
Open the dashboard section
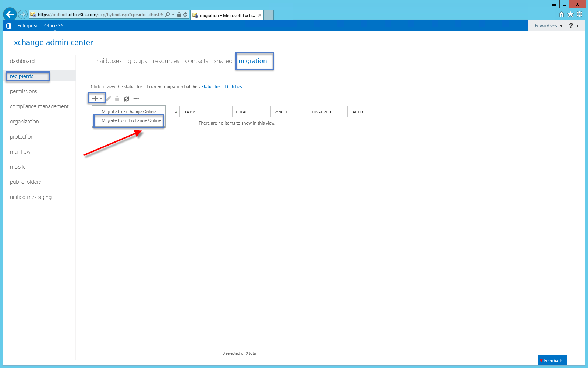[x=22, y=61]
